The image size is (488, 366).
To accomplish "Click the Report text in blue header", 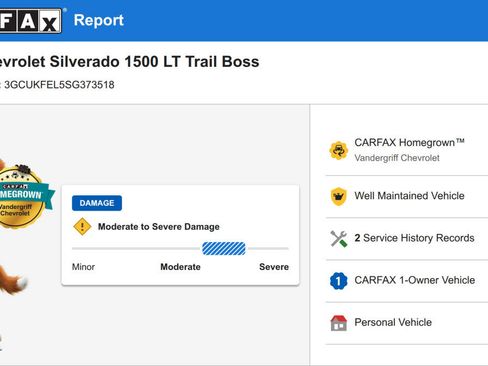I will 99,20.
